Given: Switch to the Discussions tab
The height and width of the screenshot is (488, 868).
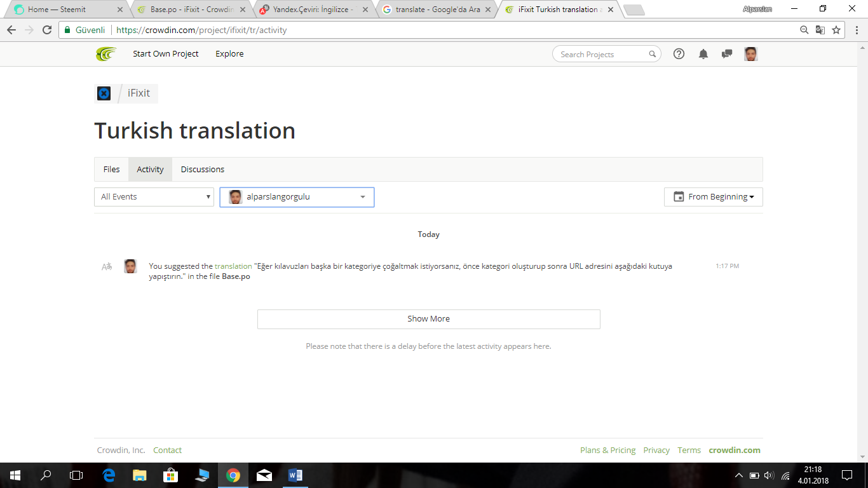Looking at the screenshot, I should (203, 170).
